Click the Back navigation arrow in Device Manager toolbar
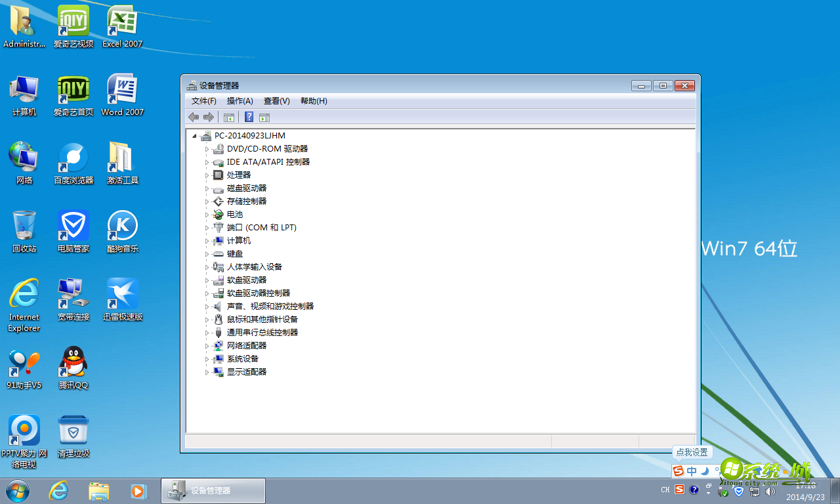This screenshot has height=504, width=840. coord(194,117)
